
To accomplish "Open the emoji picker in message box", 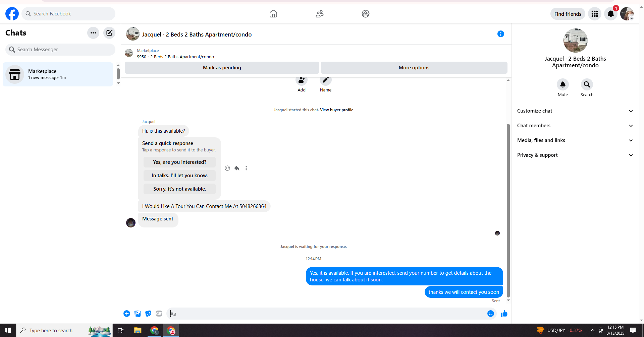I will pyautogui.click(x=491, y=314).
